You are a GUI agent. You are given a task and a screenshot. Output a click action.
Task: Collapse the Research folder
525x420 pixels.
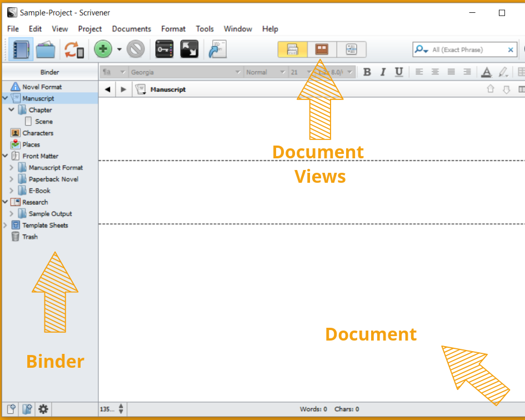[x=6, y=202]
